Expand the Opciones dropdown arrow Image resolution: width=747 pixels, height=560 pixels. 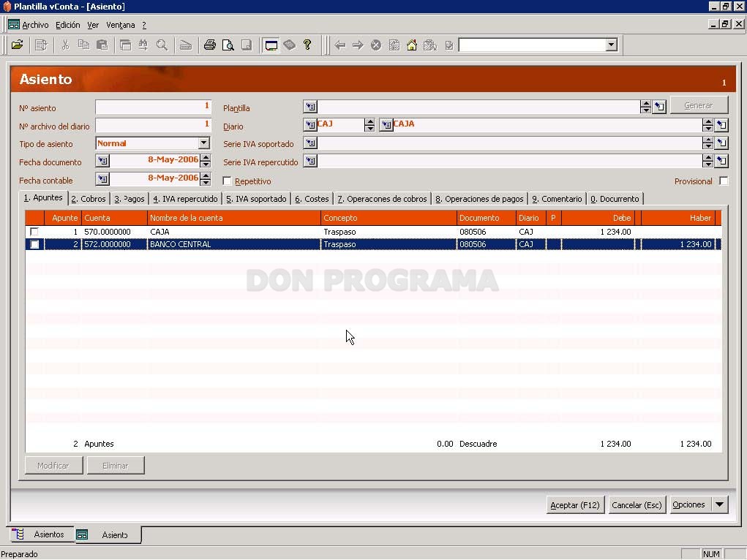tap(719, 504)
